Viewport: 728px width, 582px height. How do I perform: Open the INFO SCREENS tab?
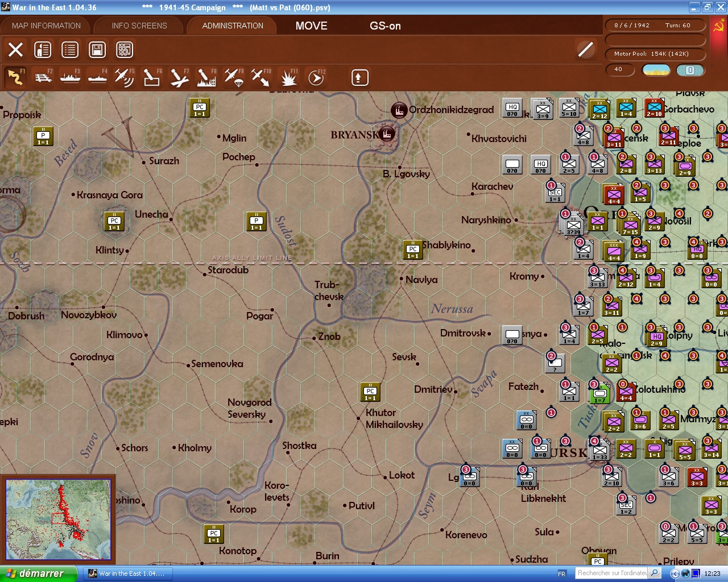(x=139, y=26)
